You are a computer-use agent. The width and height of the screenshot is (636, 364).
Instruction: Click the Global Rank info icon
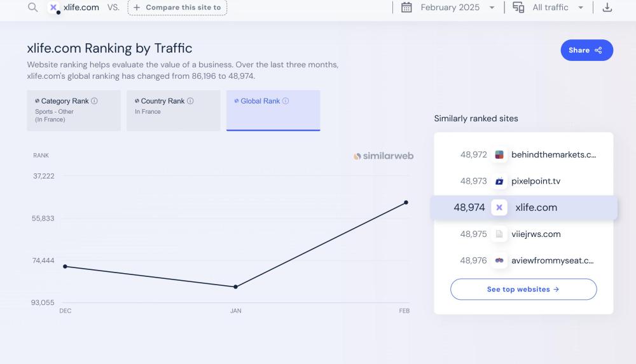(x=286, y=101)
